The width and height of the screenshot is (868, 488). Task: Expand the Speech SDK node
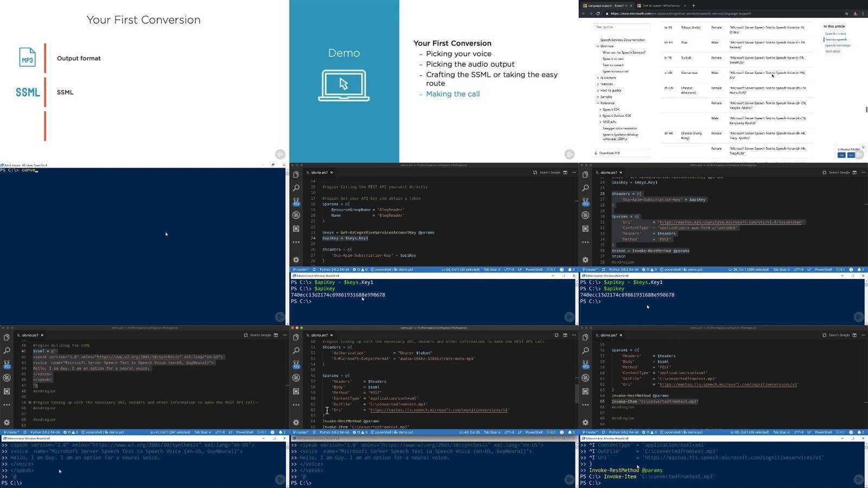601,110
